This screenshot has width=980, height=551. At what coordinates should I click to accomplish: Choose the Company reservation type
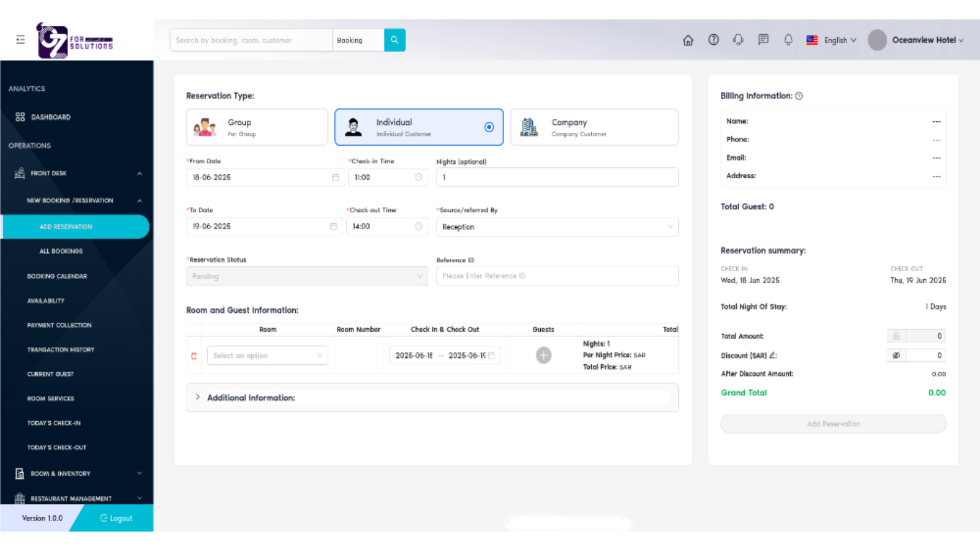point(594,127)
